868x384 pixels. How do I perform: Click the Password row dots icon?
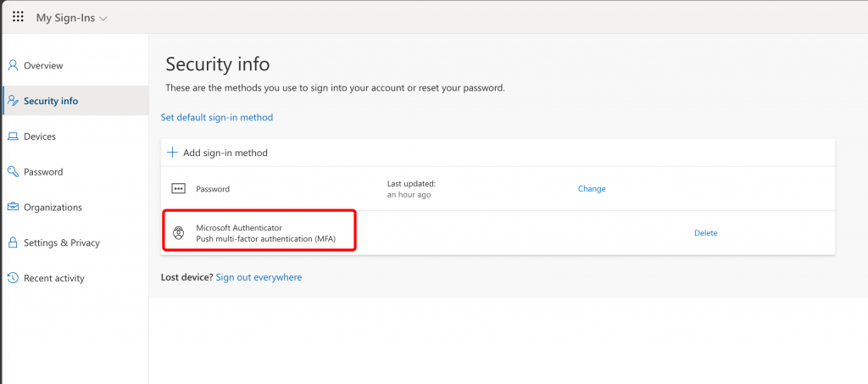pos(178,189)
